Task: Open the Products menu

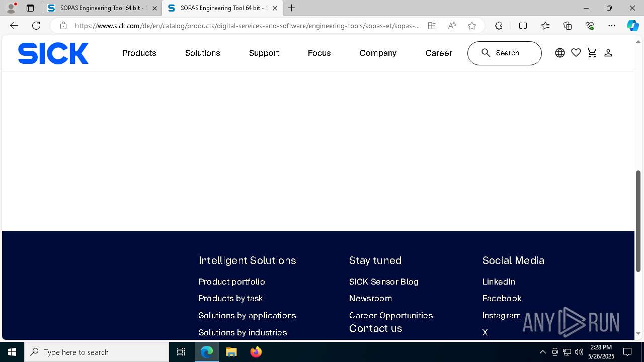Action: 139,53
